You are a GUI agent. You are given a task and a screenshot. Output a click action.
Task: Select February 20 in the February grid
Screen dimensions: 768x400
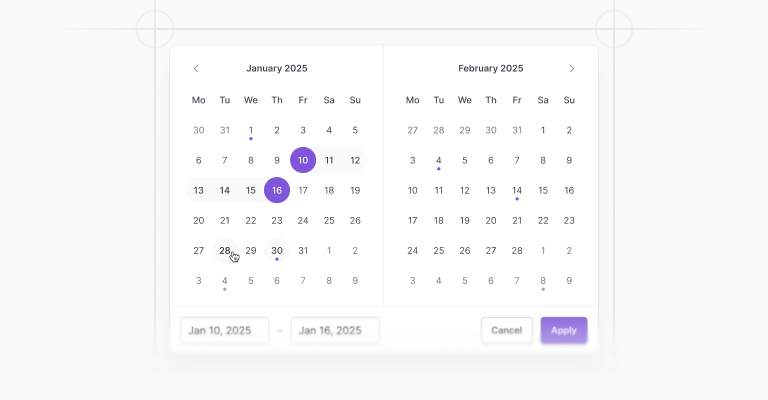[491, 221]
